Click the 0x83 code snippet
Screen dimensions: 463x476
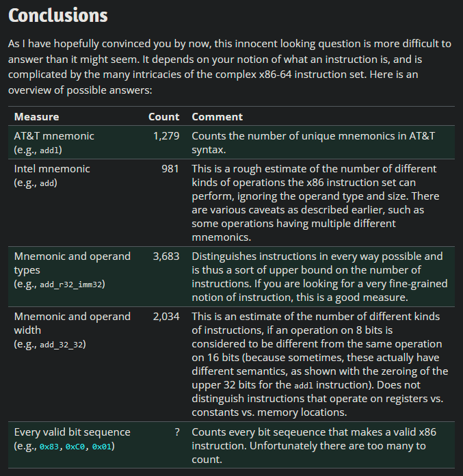click(50, 447)
